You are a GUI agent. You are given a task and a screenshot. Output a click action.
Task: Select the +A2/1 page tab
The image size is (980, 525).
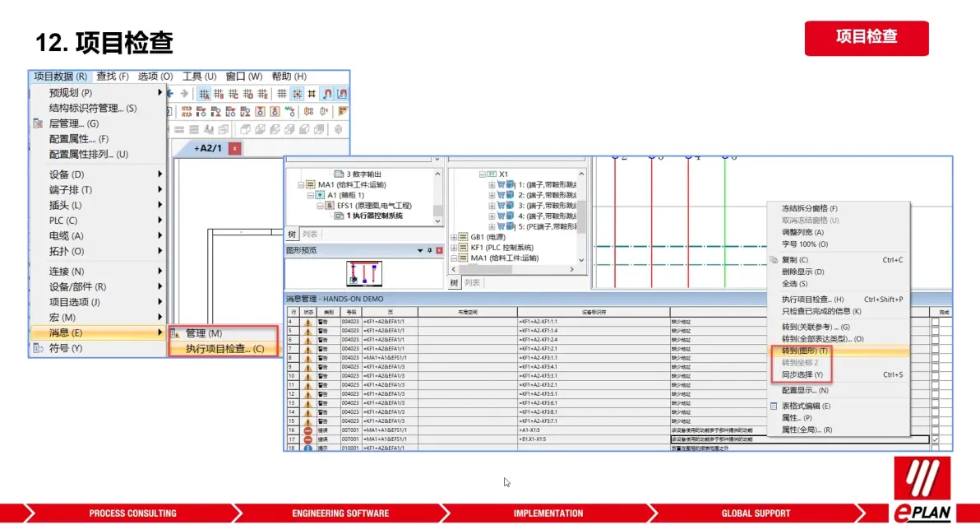pos(207,149)
